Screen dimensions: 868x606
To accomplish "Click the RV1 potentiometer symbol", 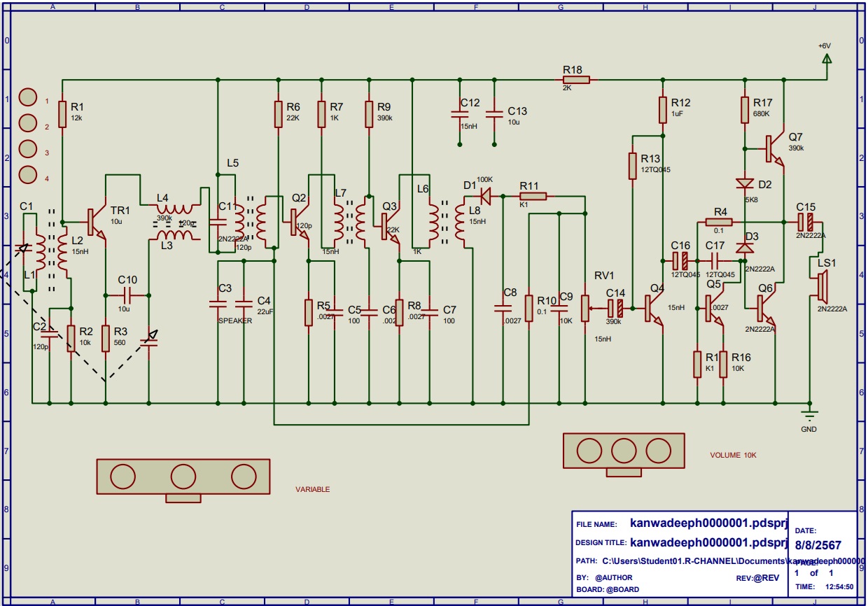I will coord(585,306).
